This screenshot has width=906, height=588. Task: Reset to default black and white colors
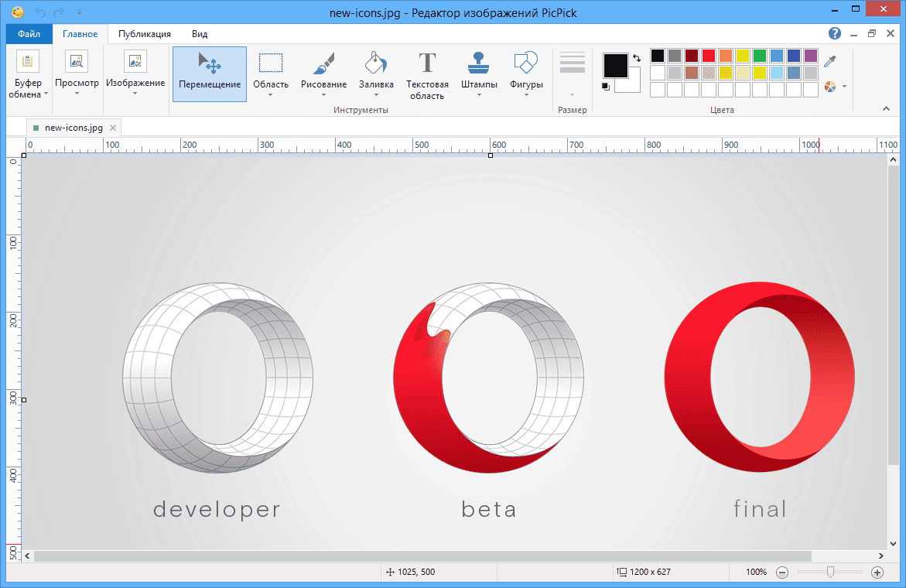point(606,87)
